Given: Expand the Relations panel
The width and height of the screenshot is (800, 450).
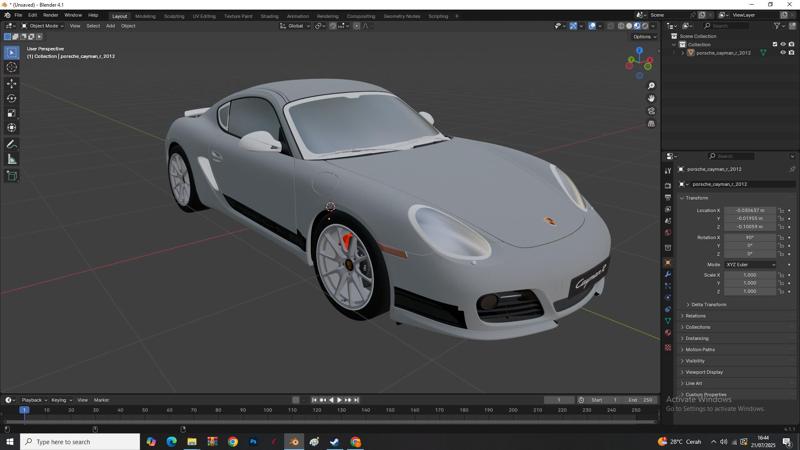Looking at the screenshot, I should pos(695,316).
